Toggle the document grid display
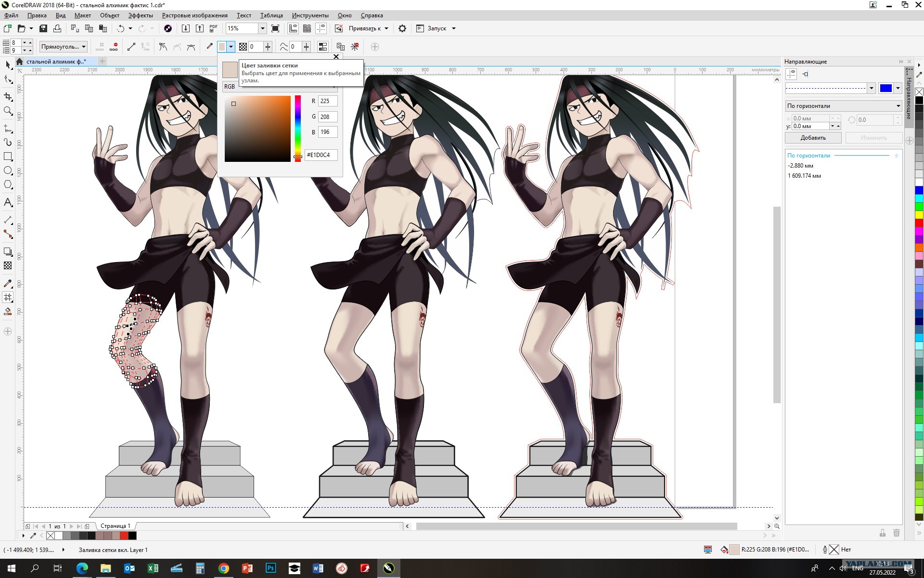Screen dimensions: 924x578 [307, 28]
